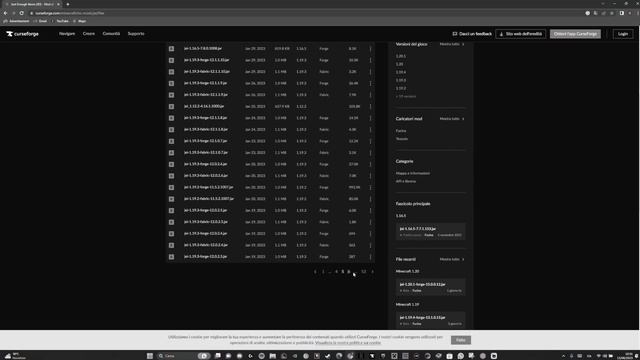640x360 pixels.
Task: Open file jei-1.19.2-fabric-11.5.2.1007.jar
Action: (x=209, y=199)
